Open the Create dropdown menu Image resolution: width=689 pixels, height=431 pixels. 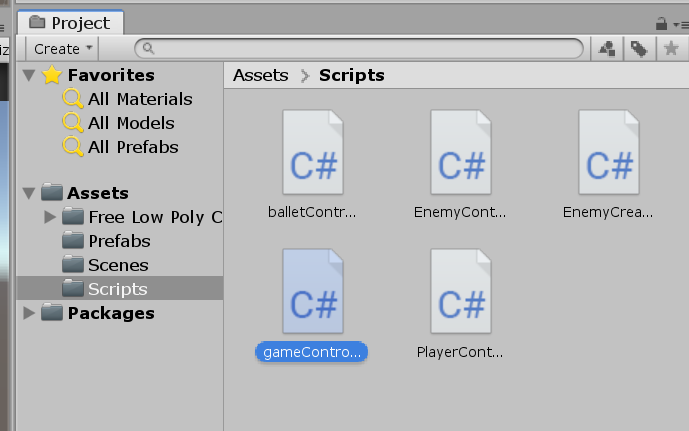63,48
